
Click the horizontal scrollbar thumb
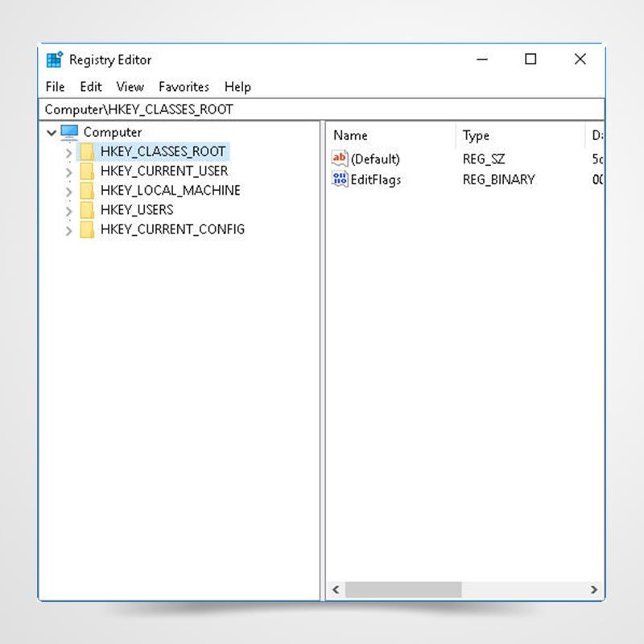403,589
